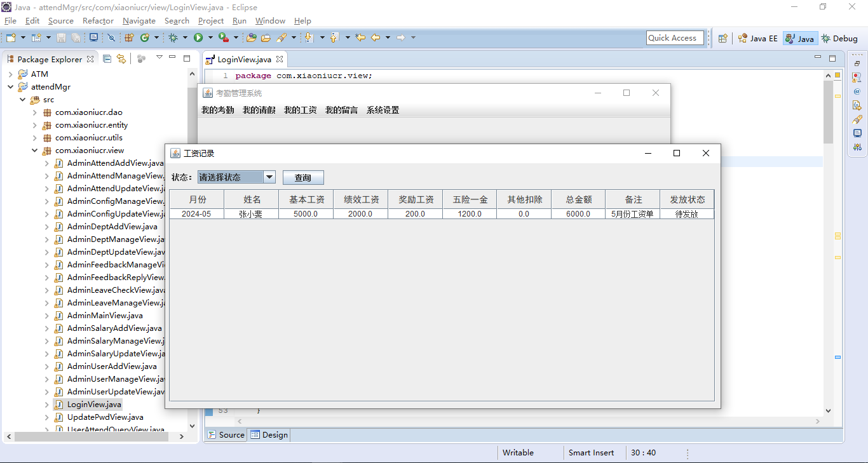The height and width of the screenshot is (463, 868).
Task: Click the Run Last Tool icon with red toolbox
Action: tap(223, 38)
